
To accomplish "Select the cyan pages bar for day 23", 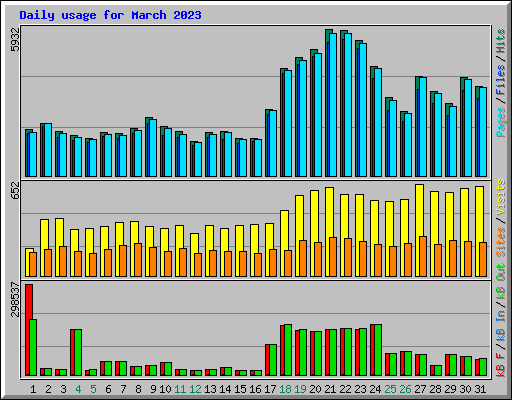I will point(363,110).
